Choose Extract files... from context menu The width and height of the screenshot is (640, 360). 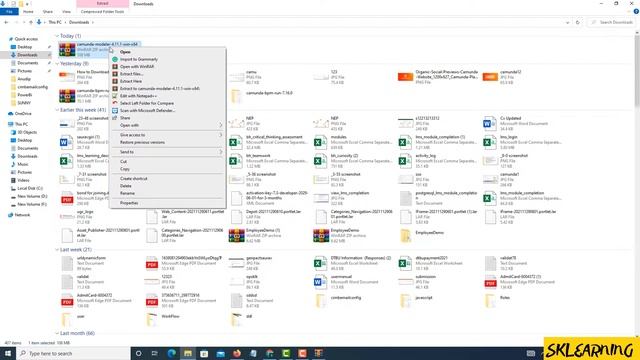(131, 74)
